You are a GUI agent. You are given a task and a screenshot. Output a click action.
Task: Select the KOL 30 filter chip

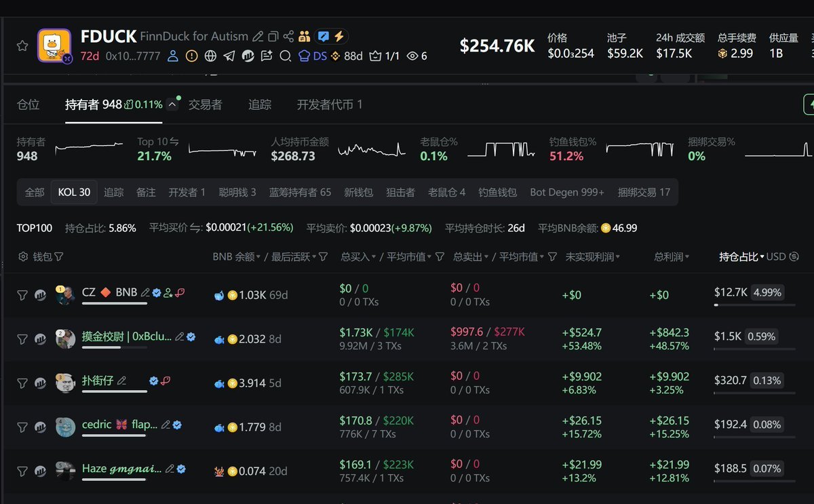click(74, 192)
